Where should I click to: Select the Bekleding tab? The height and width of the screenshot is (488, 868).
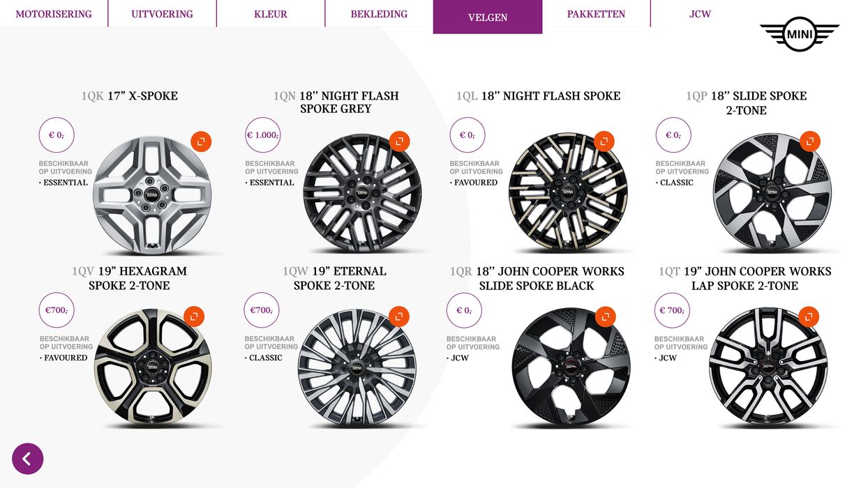(x=379, y=14)
